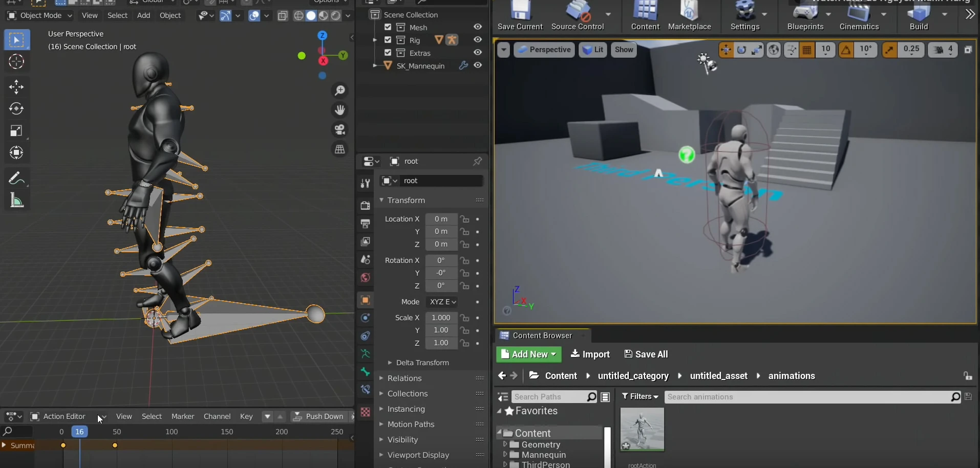Select Unreal scale gizmo mode icon
This screenshot has width=980, height=468.
click(757, 50)
